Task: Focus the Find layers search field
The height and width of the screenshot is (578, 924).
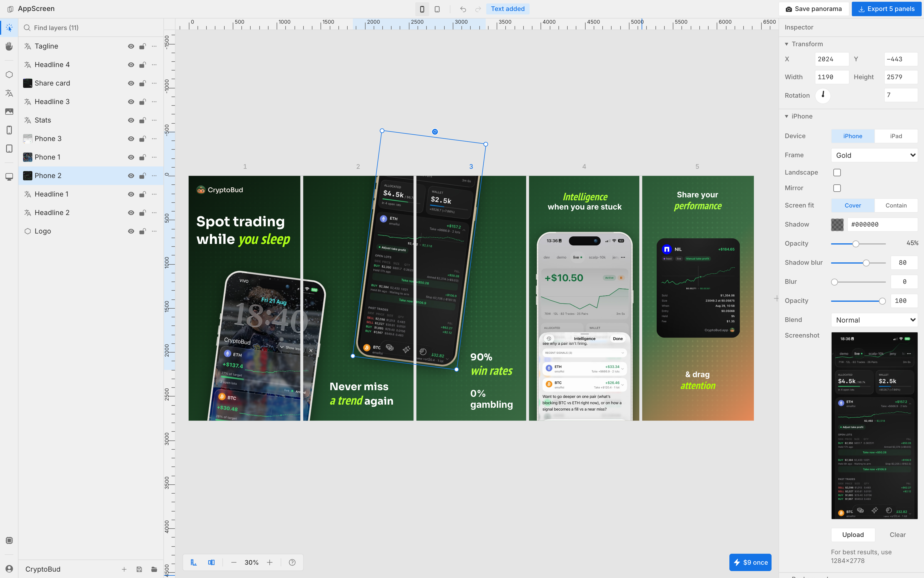Action: point(91,27)
